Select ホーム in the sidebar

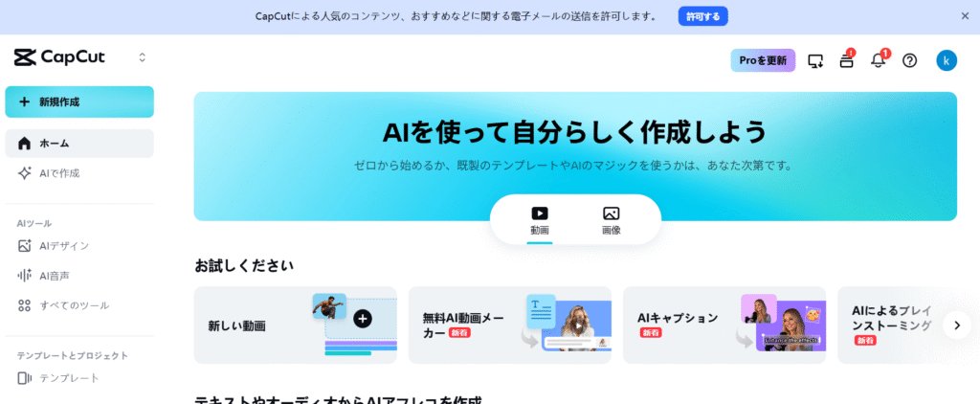79,144
